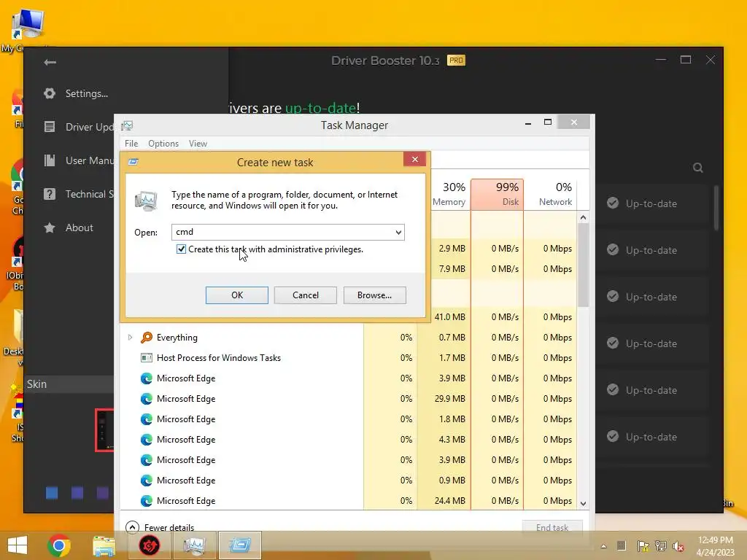Click Task Manager scroll up arrow
The image size is (747, 560).
(x=583, y=217)
